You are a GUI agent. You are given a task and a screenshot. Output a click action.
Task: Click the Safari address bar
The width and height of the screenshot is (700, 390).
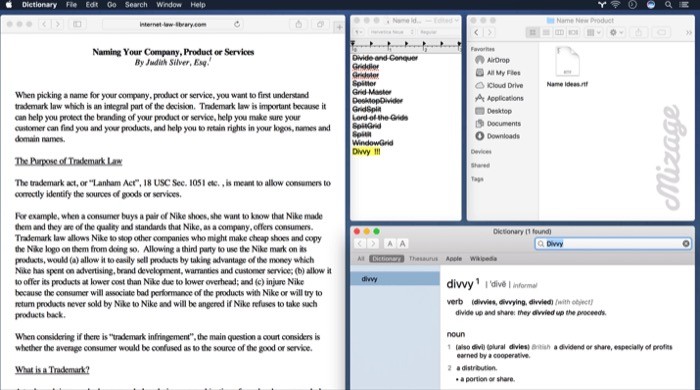[173, 24]
